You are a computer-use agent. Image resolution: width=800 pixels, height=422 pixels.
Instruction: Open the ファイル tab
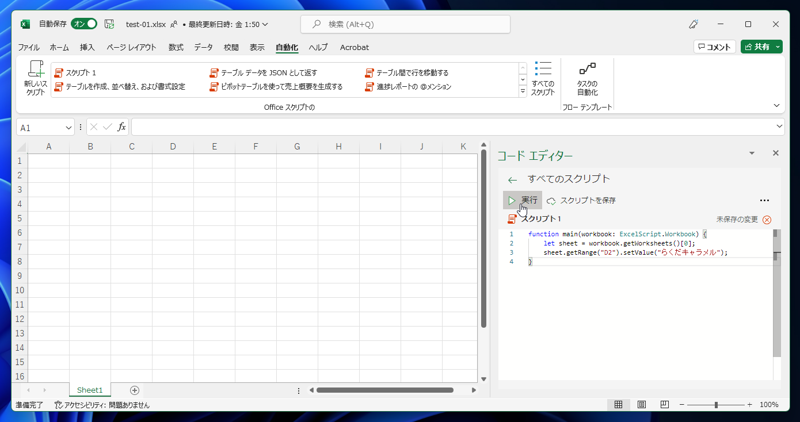29,47
